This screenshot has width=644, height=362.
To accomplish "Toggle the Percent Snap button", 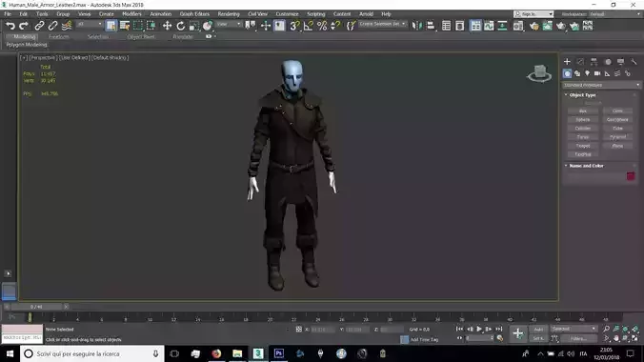I will pyautogui.click(x=322, y=26).
